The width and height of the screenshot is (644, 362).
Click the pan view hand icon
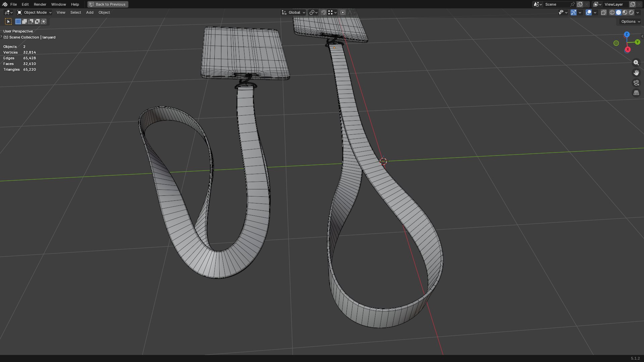pyautogui.click(x=636, y=73)
